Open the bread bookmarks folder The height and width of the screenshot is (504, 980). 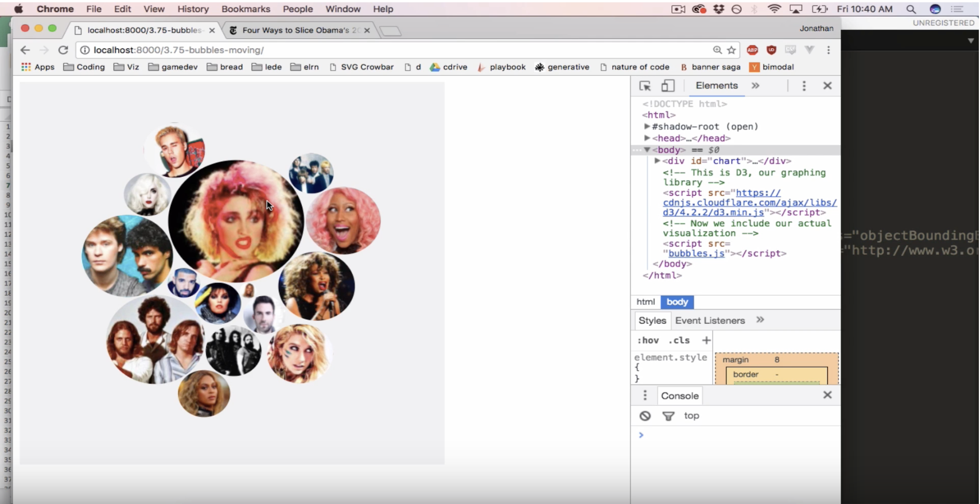click(225, 67)
